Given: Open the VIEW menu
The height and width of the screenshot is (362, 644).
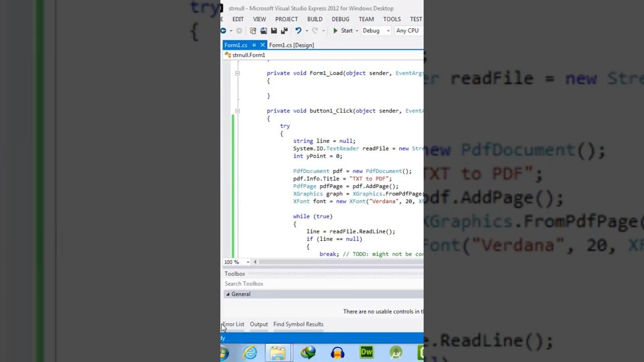Looking at the screenshot, I should [260, 19].
